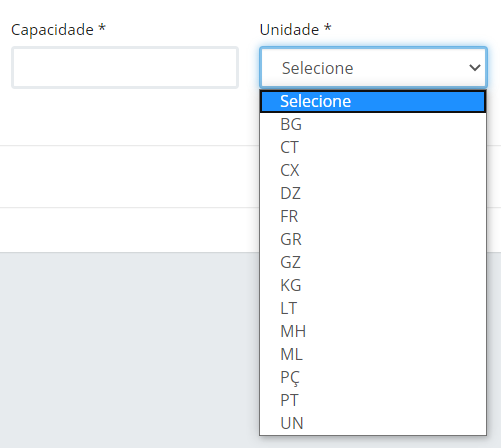This screenshot has width=501, height=448.
Task: Collapse the Unidade dropdown via chevron arrow
Action: [475, 68]
